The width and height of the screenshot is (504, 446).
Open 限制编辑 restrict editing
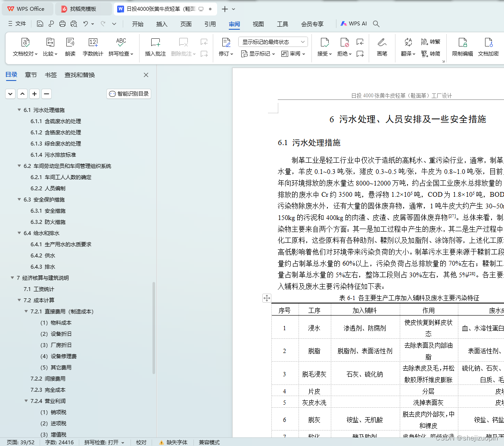coord(463,47)
